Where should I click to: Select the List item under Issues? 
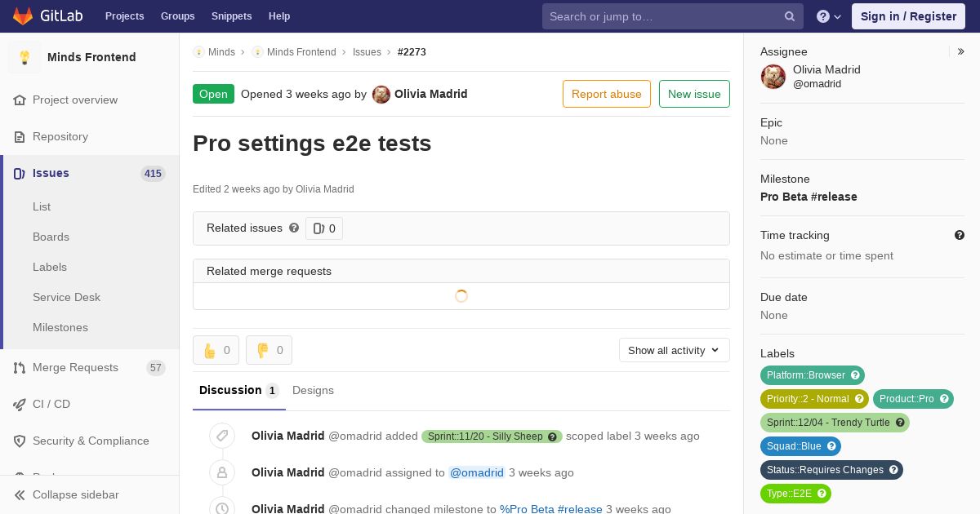[42, 207]
